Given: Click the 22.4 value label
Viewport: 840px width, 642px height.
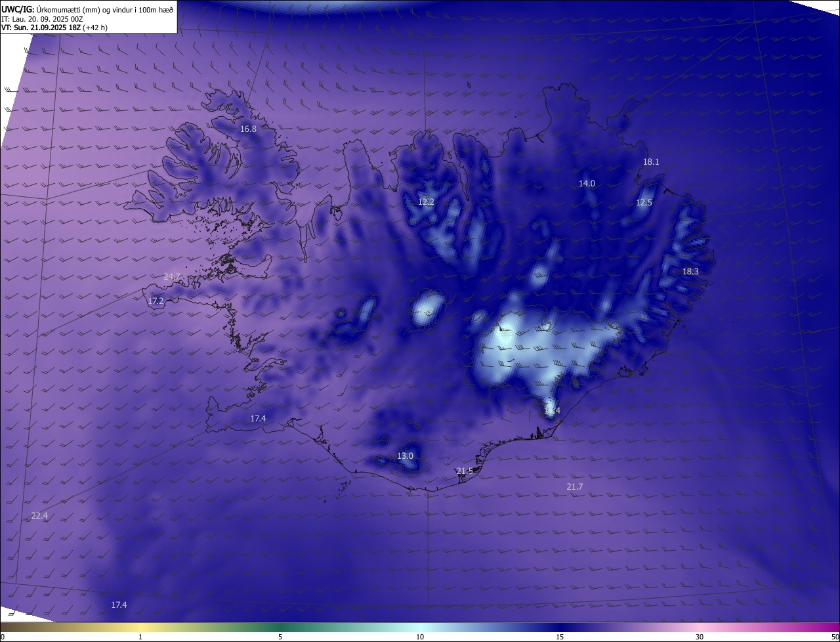Looking at the screenshot, I should coord(39,516).
